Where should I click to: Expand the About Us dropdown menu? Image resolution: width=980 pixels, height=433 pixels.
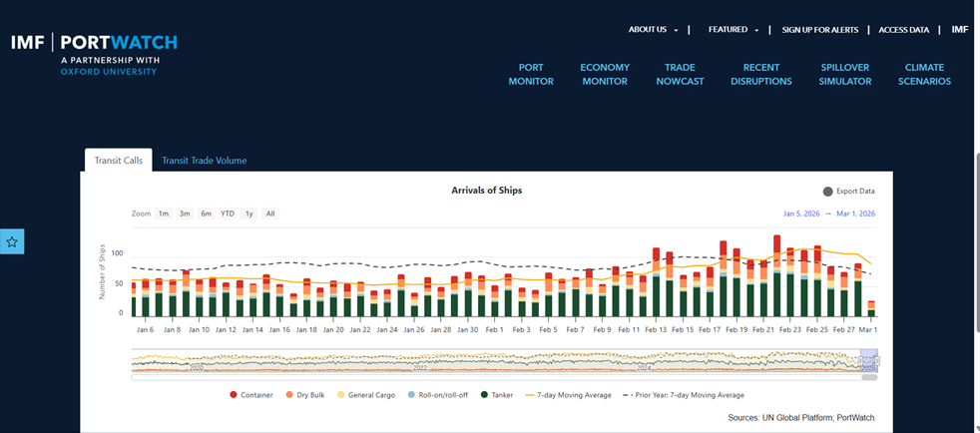[653, 30]
